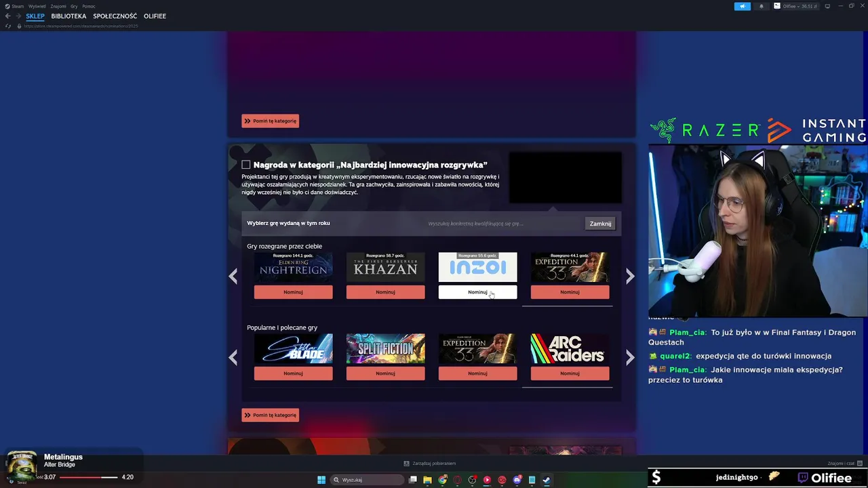Image resolution: width=868 pixels, height=488 pixels.
Task: Show next played games with right arrow
Action: click(630, 276)
